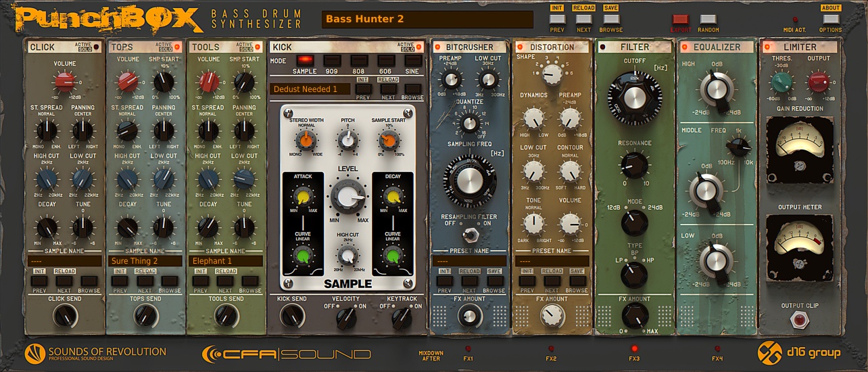This screenshot has height=372, width=868.
Task: Open the Options button at top right
Action: (x=831, y=20)
